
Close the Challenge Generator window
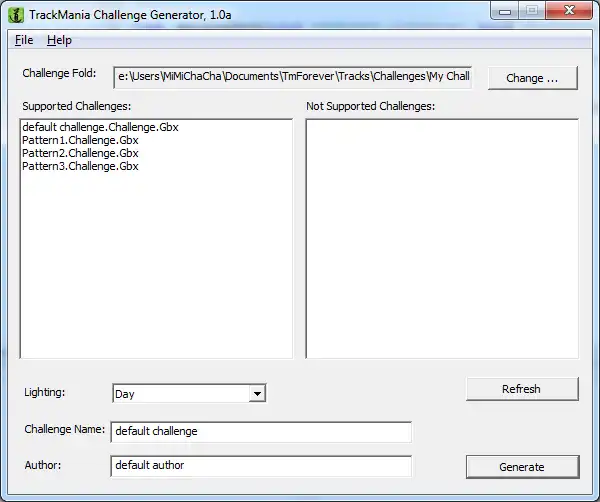point(569,11)
